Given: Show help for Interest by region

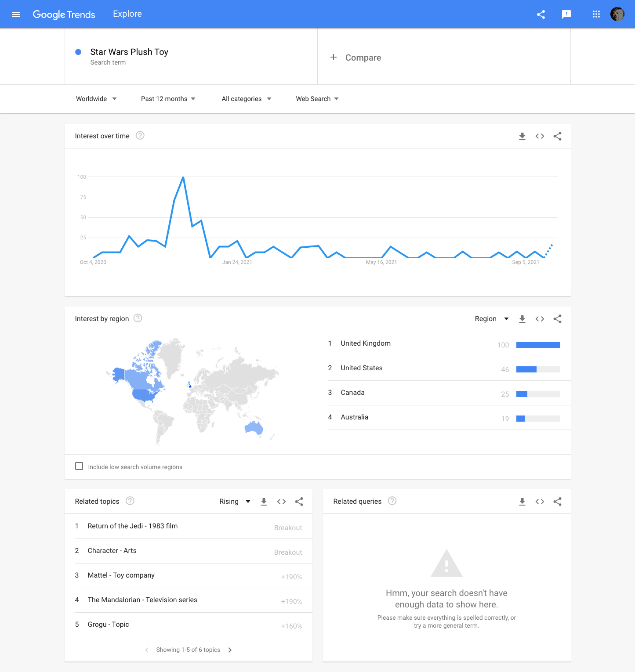Looking at the screenshot, I should click(138, 318).
